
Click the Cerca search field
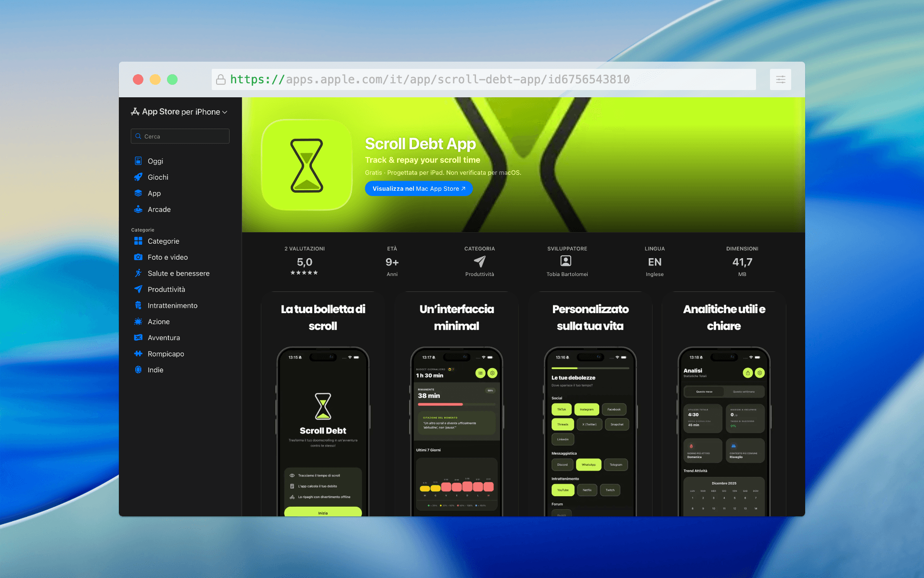180,136
